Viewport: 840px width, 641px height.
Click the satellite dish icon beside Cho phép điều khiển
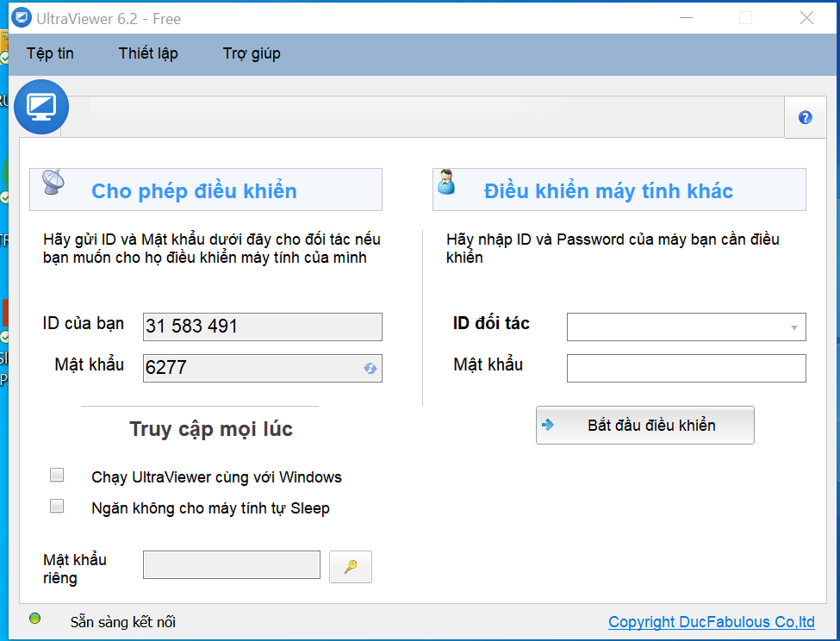point(53,182)
